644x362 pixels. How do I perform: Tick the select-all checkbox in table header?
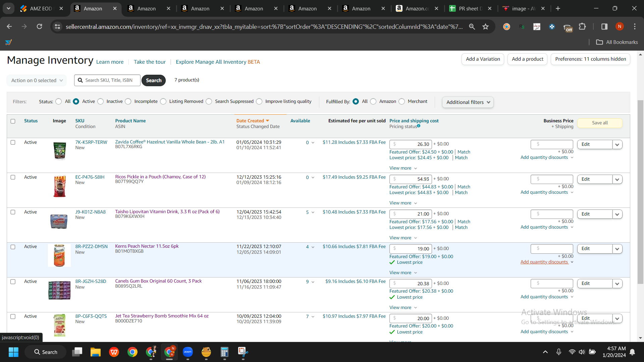pyautogui.click(x=13, y=121)
